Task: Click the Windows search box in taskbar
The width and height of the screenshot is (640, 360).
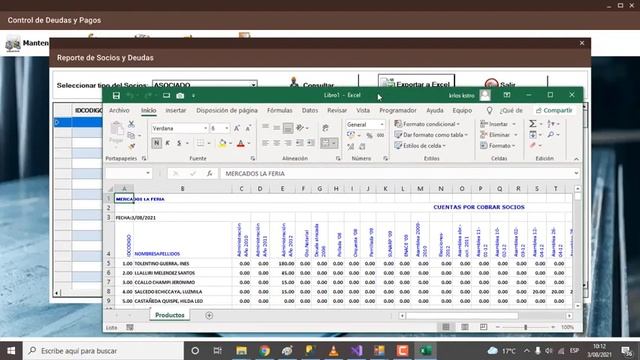Action: click(104, 351)
